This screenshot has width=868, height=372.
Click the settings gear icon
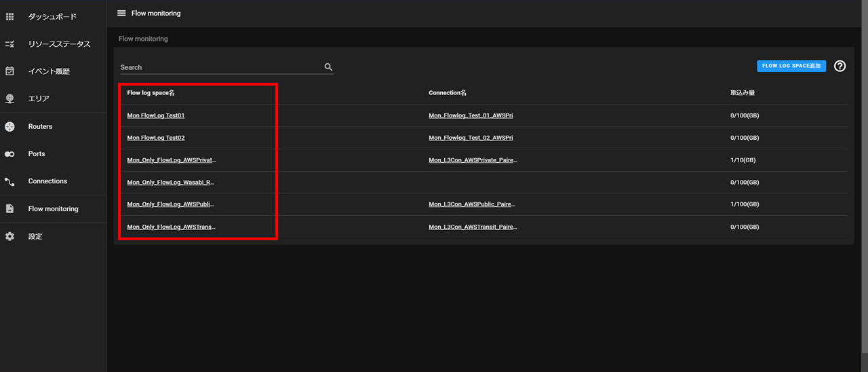pos(9,236)
